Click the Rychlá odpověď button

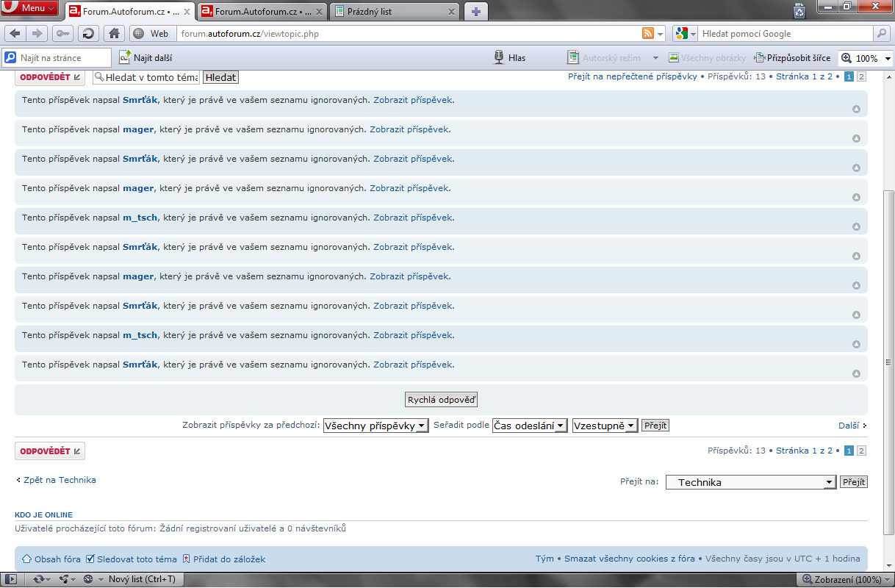(442, 400)
